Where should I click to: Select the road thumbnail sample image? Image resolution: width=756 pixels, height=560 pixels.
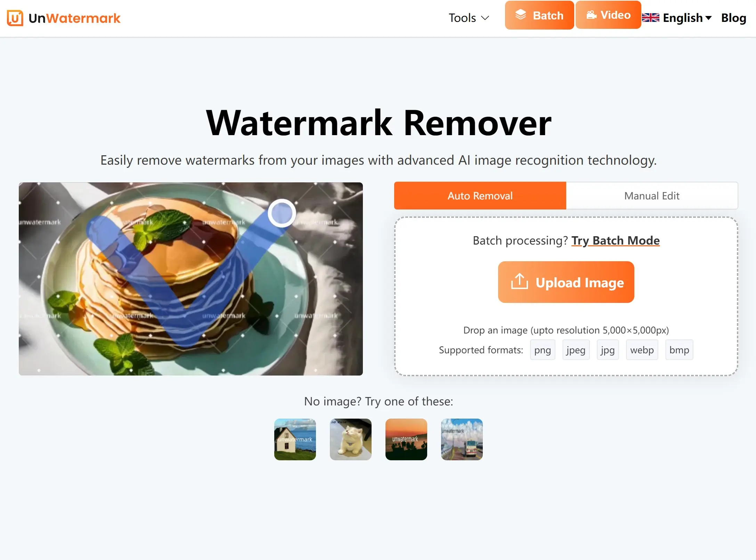coord(461,439)
